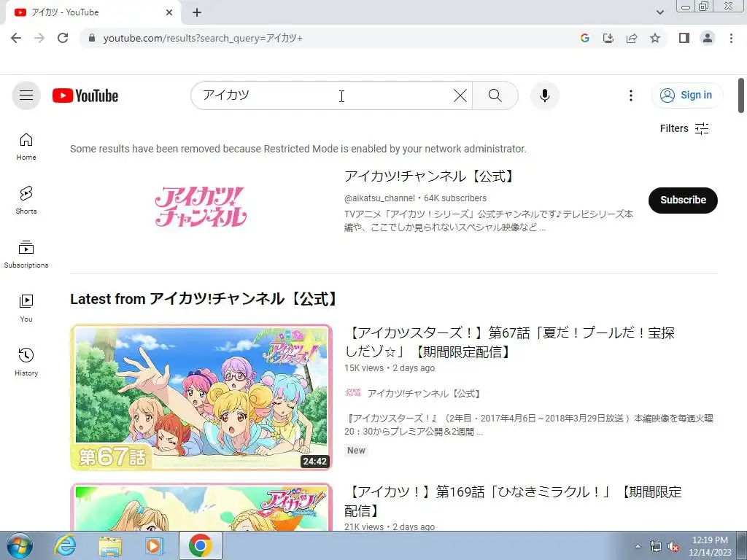
Task: Click the muted volume tray icon
Action: click(x=673, y=547)
